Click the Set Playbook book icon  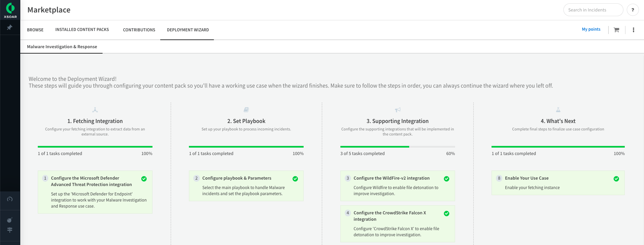click(246, 110)
